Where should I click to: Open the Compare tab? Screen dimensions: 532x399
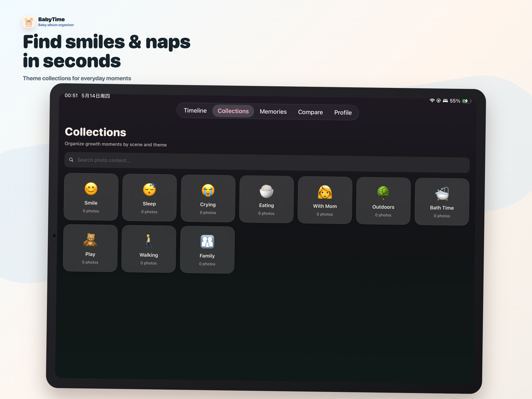pos(310,112)
